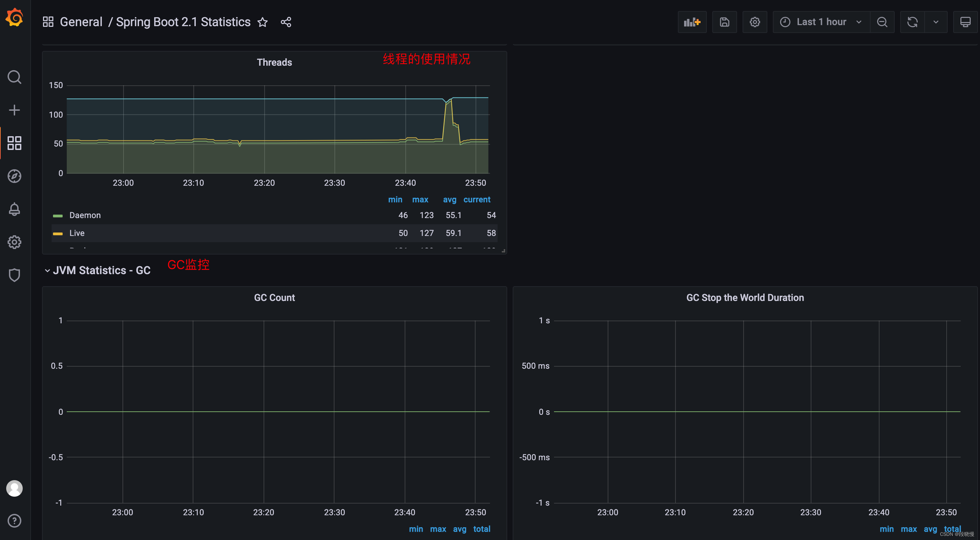
Task: Click the yellow Live color swatch
Action: 58,234
